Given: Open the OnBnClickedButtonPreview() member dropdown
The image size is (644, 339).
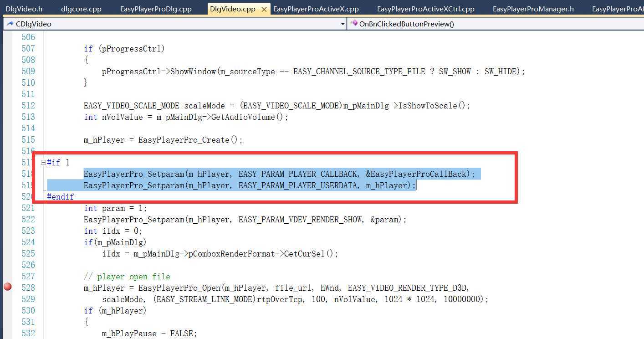Looking at the screenshot, I should (496, 24).
